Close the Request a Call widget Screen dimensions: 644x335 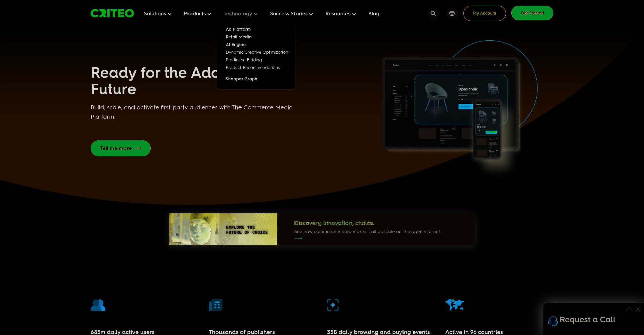638,309
